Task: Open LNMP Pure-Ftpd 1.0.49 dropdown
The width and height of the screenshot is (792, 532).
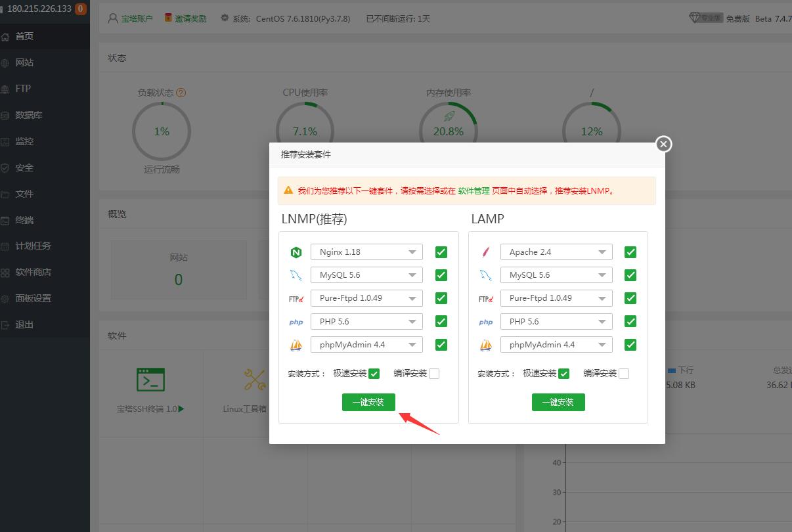Action: pos(366,298)
